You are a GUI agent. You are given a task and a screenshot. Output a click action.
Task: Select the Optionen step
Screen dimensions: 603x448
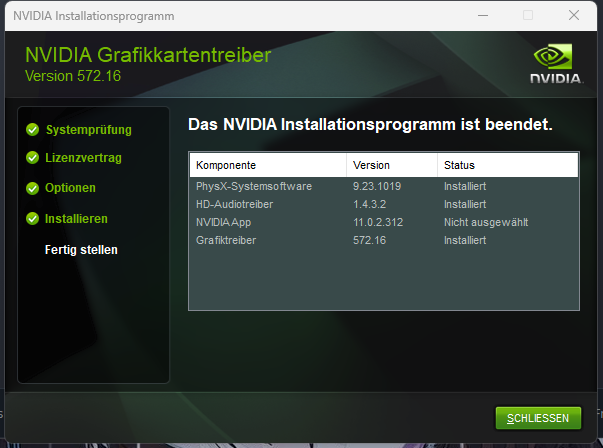(x=70, y=188)
